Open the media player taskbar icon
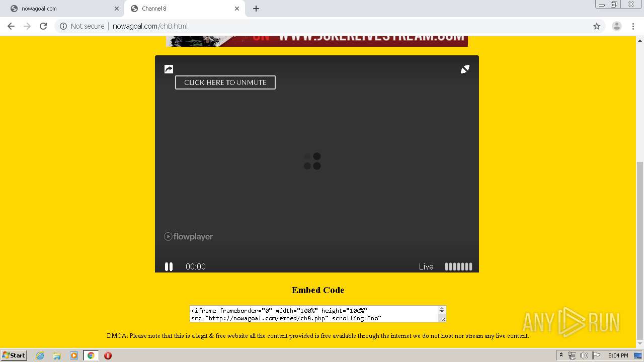The width and height of the screenshot is (644, 362). pos(74,355)
